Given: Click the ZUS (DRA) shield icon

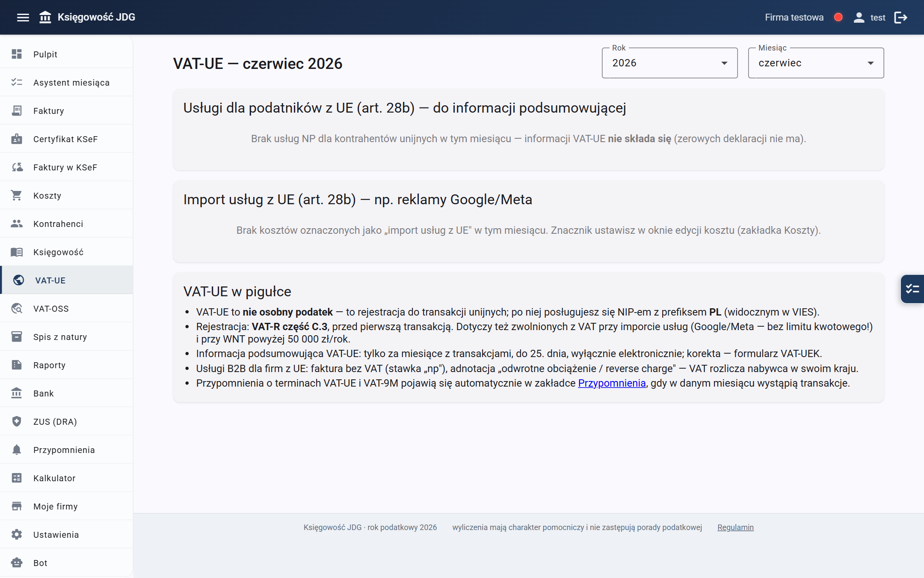Looking at the screenshot, I should pyautogui.click(x=17, y=422).
